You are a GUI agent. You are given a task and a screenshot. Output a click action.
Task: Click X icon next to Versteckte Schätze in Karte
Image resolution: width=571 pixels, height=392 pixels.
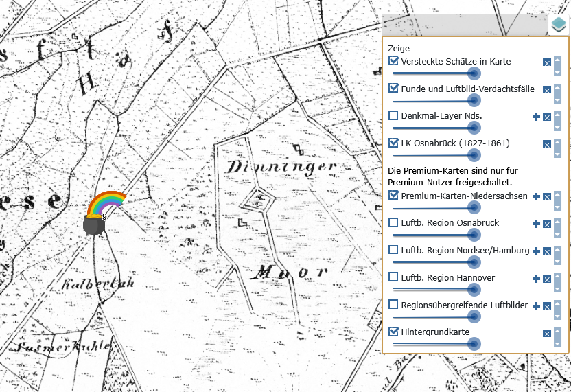click(x=547, y=62)
